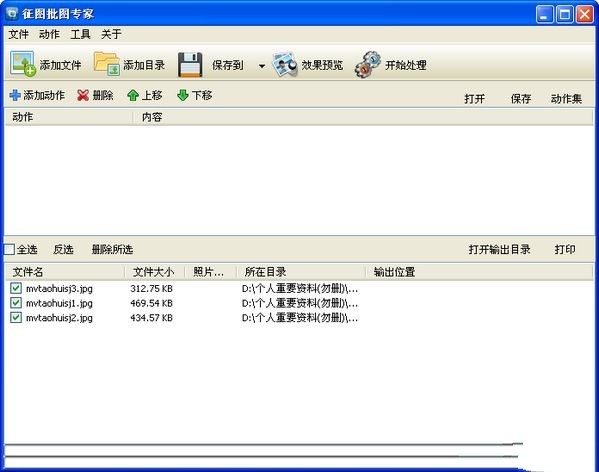Click the 保存到 floppy disk icon
Screen dimensions: 599x472
[x=190, y=65]
